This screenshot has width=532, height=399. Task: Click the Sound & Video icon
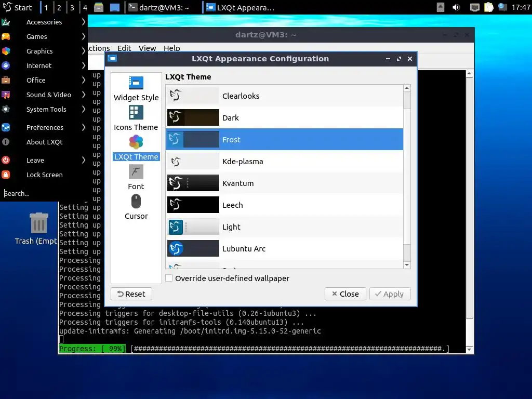6,95
